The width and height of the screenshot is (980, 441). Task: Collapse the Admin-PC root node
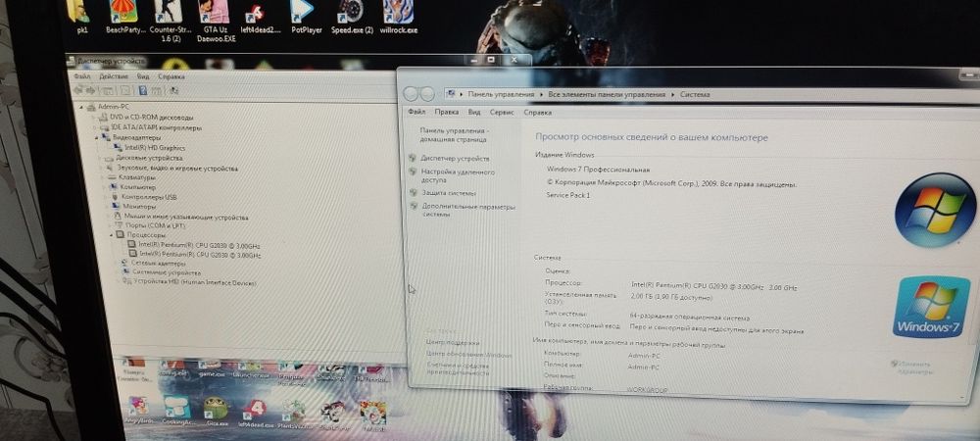coord(82,107)
